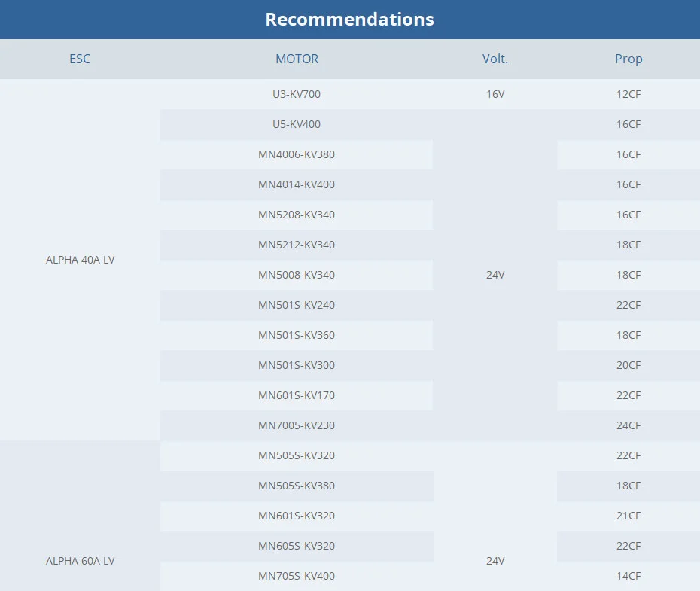Select the MN7005-KV230 motor cell
The width and height of the screenshot is (700, 591).
coord(297,425)
